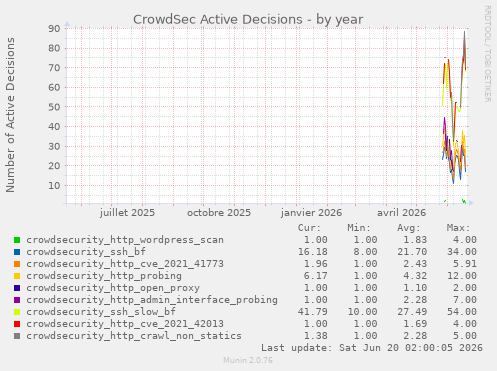This screenshot has height=371, width=497.
Task: Select the crowdsecurity_ssh_slow_bf legend label
Action: (x=101, y=312)
